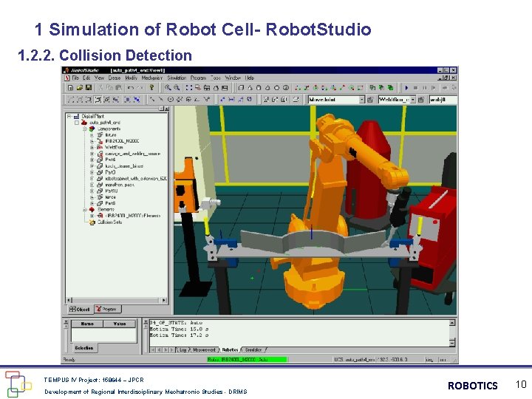This screenshot has width=532, height=399.
Task: Expand the WeldGun tree node
Action: 92,147
